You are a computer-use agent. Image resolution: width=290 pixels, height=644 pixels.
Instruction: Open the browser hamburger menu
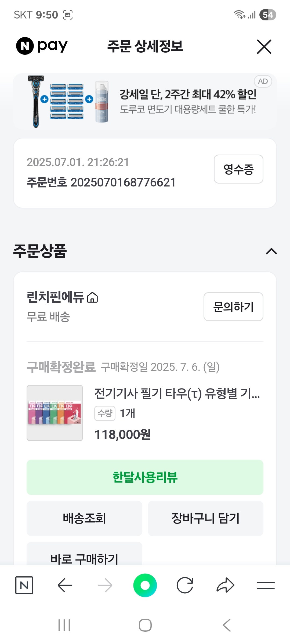point(266,585)
